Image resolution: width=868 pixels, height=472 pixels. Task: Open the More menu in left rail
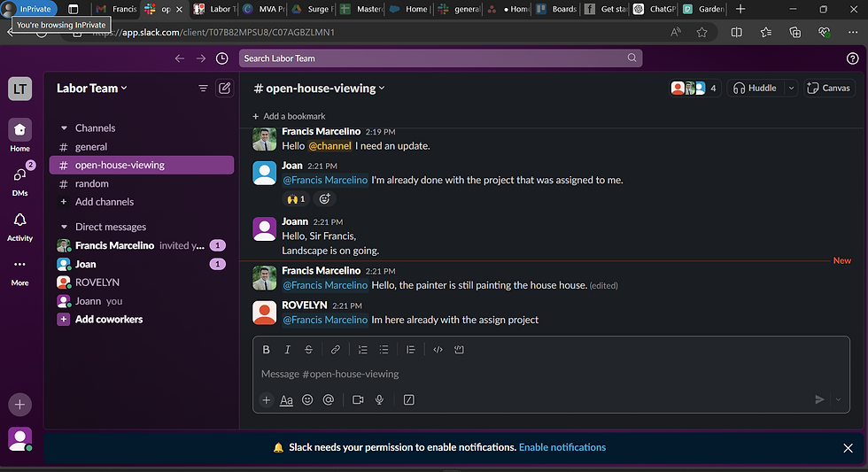click(x=19, y=272)
